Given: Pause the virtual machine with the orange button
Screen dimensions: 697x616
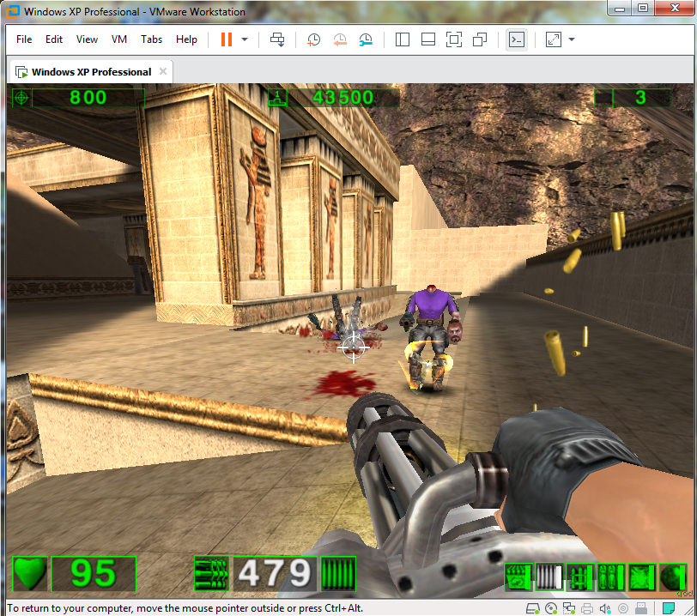Looking at the screenshot, I should (x=227, y=39).
